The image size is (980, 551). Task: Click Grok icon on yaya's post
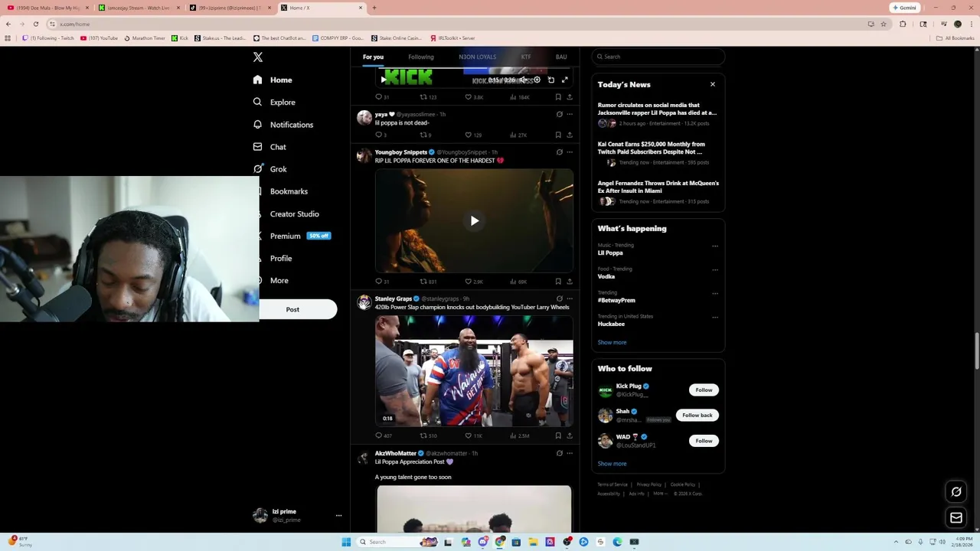click(559, 114)
